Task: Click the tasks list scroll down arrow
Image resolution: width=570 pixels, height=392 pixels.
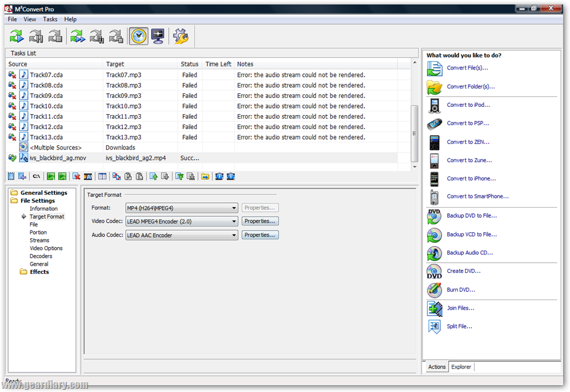Action: 414,167
